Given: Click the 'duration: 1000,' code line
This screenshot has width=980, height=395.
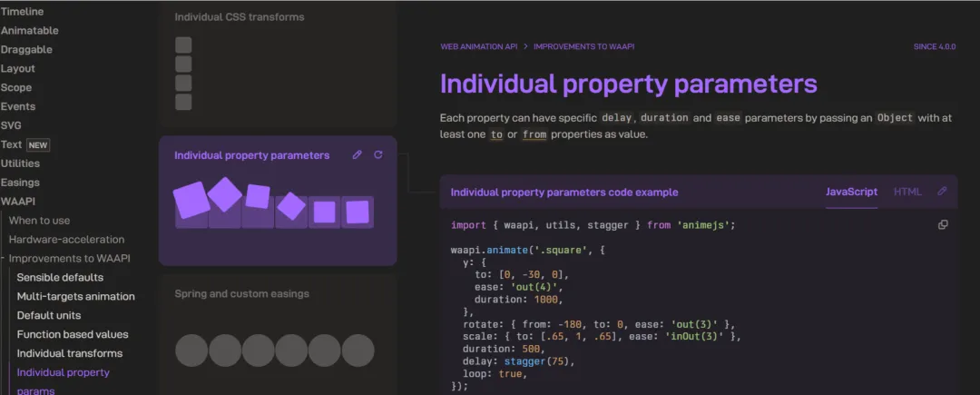Looking at the screenshot, I should 519,300.
